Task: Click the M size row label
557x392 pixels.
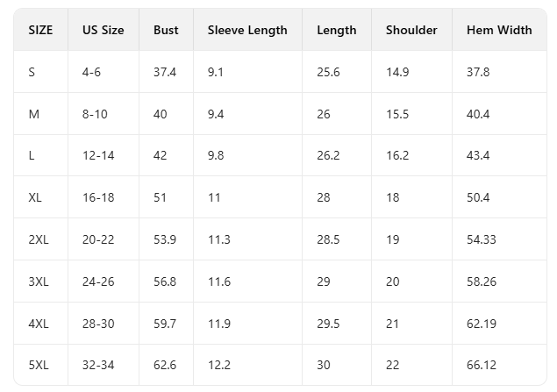Action: click(33, 114)
